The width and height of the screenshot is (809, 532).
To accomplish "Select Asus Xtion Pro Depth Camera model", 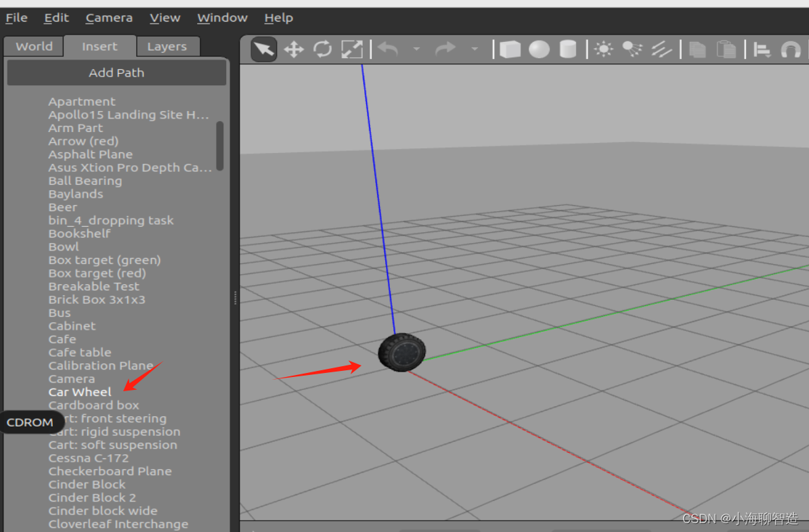I will 130,168.
